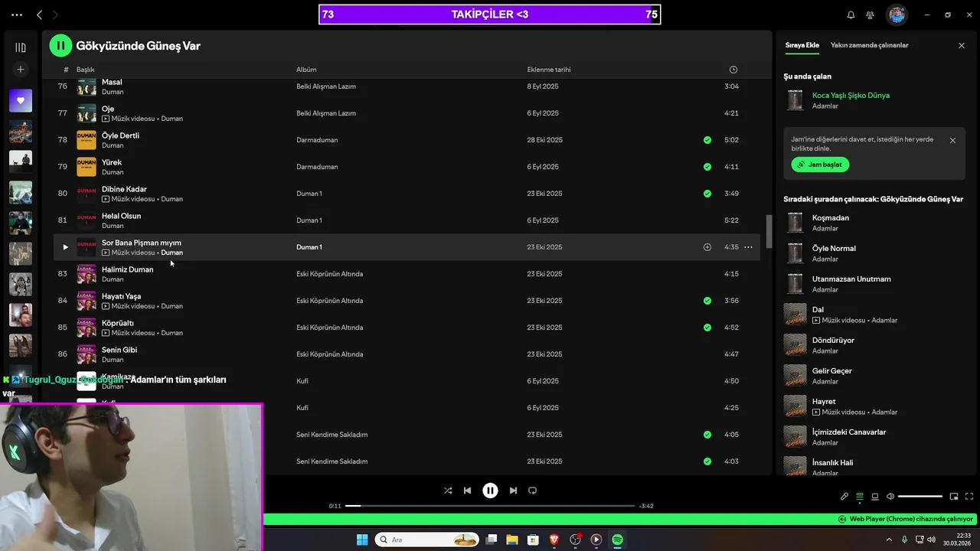The image size is (980, 551).
Task: Go back with the left arrow
Action: [40, 15]
